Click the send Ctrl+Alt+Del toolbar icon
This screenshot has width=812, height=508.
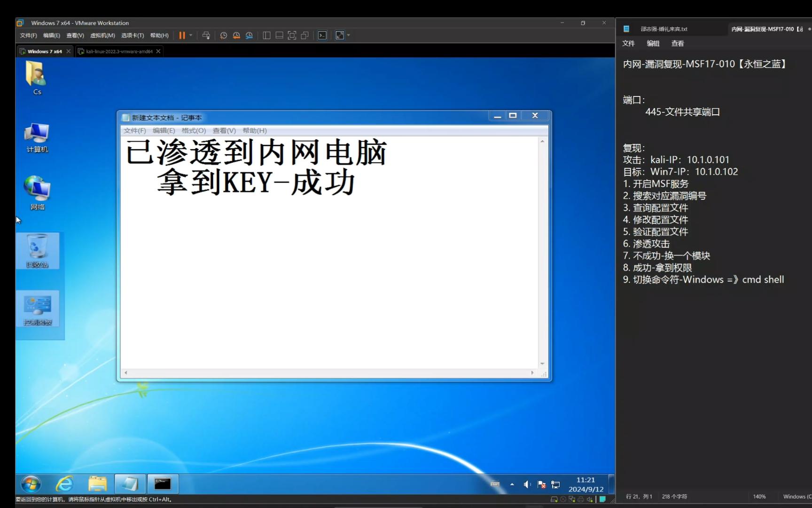206,35
